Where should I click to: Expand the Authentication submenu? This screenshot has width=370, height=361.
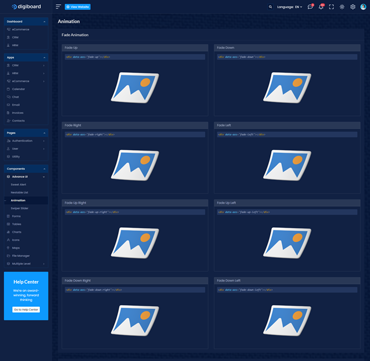(26, 141)
